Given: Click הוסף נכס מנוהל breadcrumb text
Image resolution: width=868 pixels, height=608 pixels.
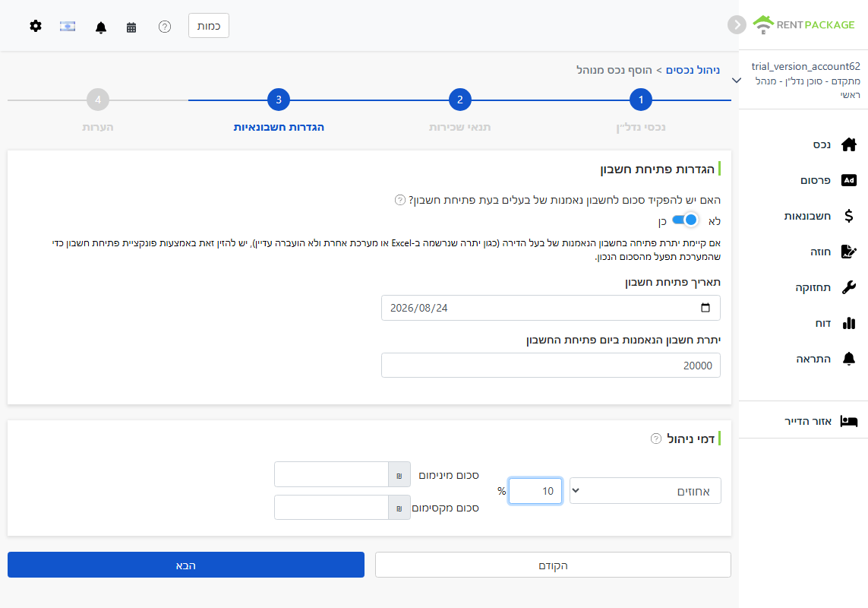Looking at the screenshot, I should pos(614,70).
